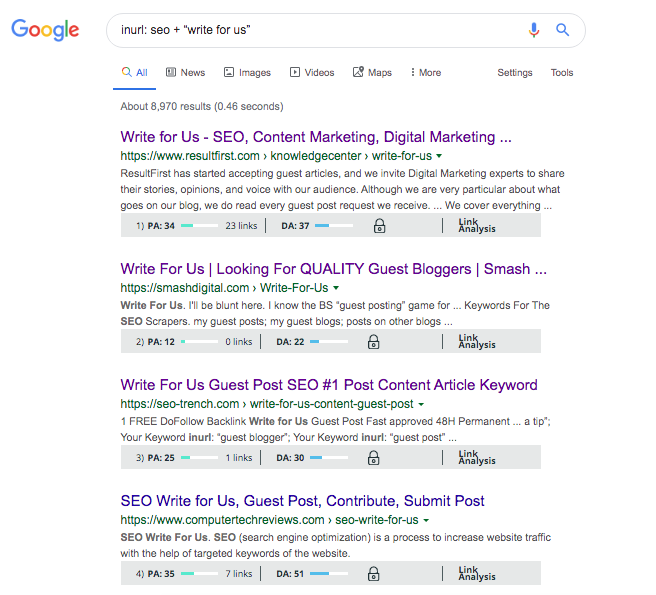Open the Tools menu
The height and width of the screenshot is (595, 656).
pos(561,72)
